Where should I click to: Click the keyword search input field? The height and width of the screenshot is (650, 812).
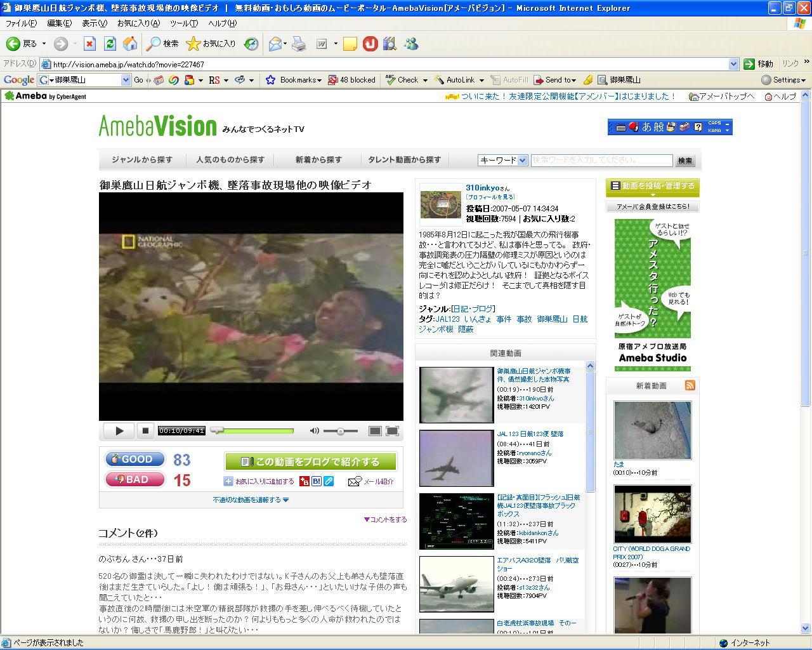pyautogui.click(x=601, y=161)
